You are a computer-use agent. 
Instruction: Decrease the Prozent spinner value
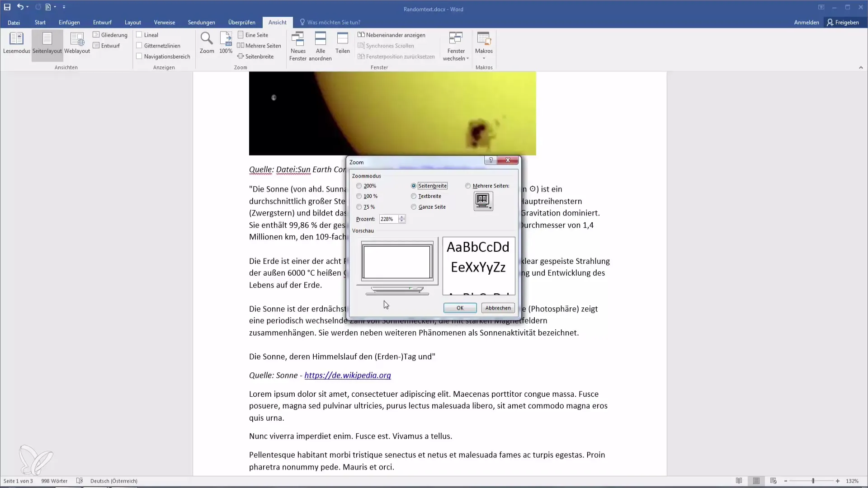402,221
